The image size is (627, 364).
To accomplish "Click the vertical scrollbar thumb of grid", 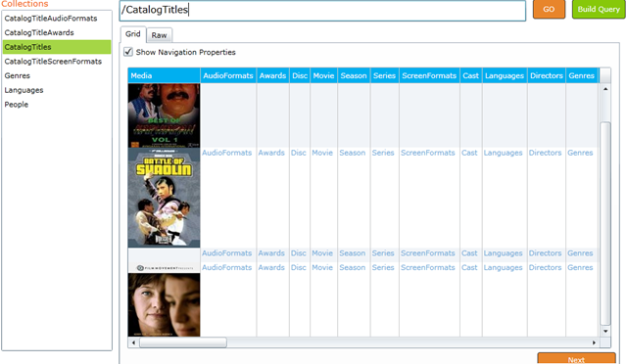I will [x=605, y=224].
